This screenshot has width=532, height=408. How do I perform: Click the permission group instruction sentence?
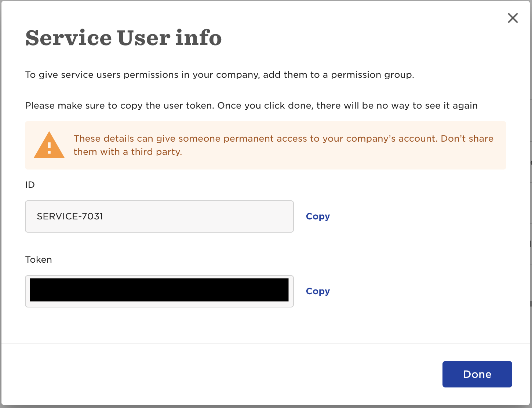(x=219, y=75)
